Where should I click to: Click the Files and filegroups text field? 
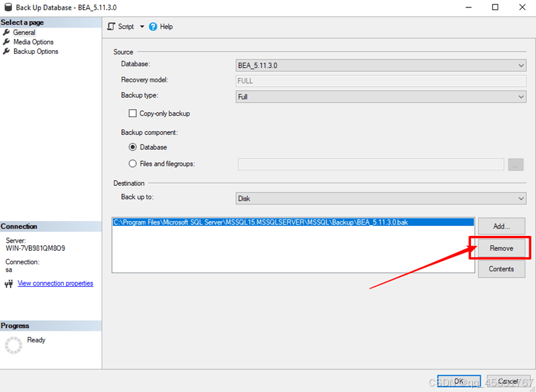[371, 164]
